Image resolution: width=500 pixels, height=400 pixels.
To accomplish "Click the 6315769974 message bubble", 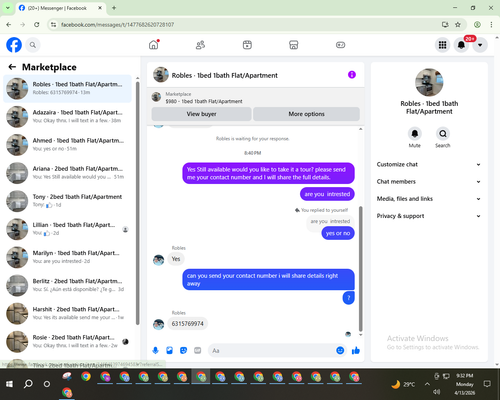I will 187,324.
